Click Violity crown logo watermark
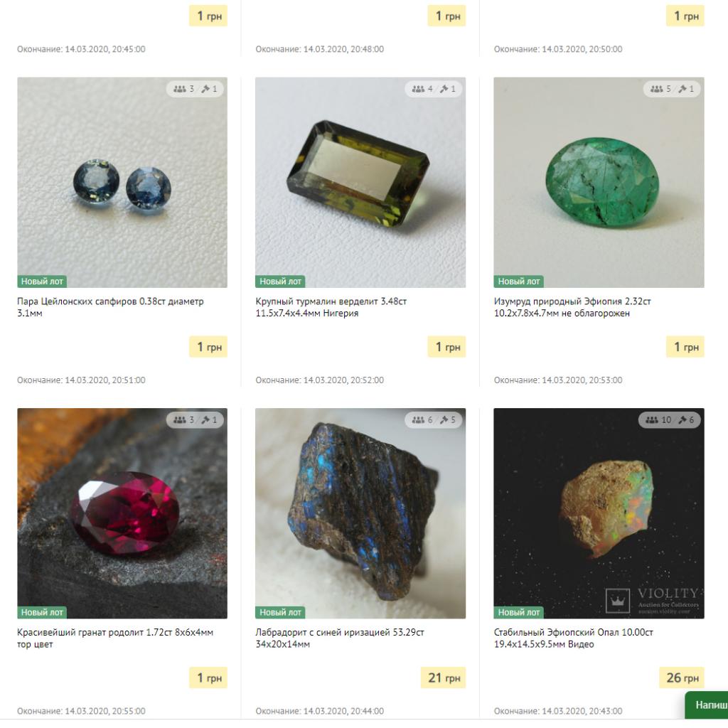The width and height of the screenshot is (728, 728). point(618,601)
